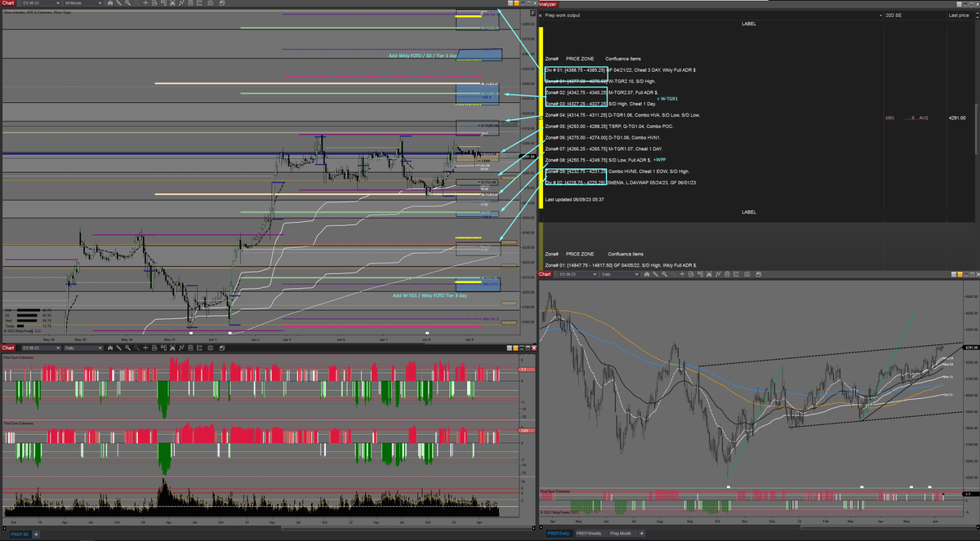980x541 pixels.
Task: Switch to the PREP:Daily tab
Action: coord(559,534)
